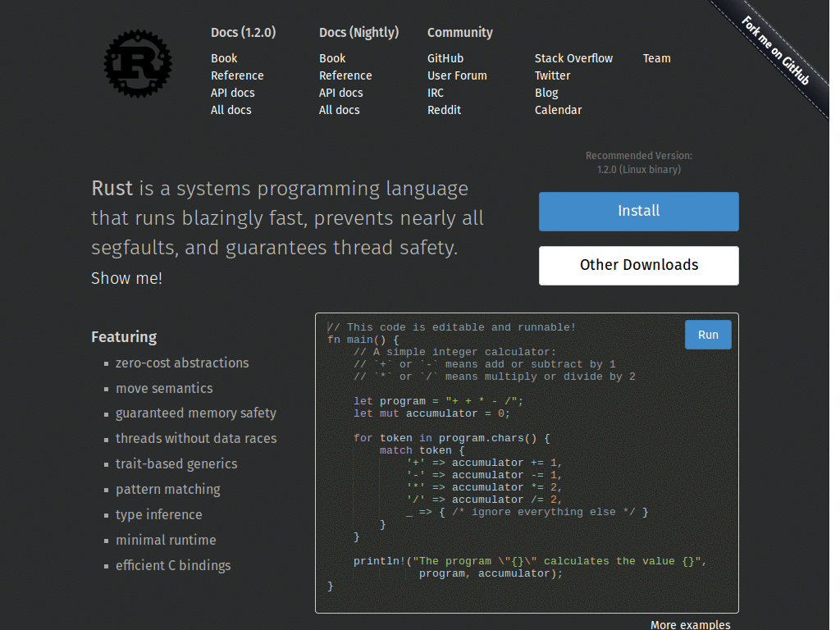Open the Twitter link

click(552, 75)
